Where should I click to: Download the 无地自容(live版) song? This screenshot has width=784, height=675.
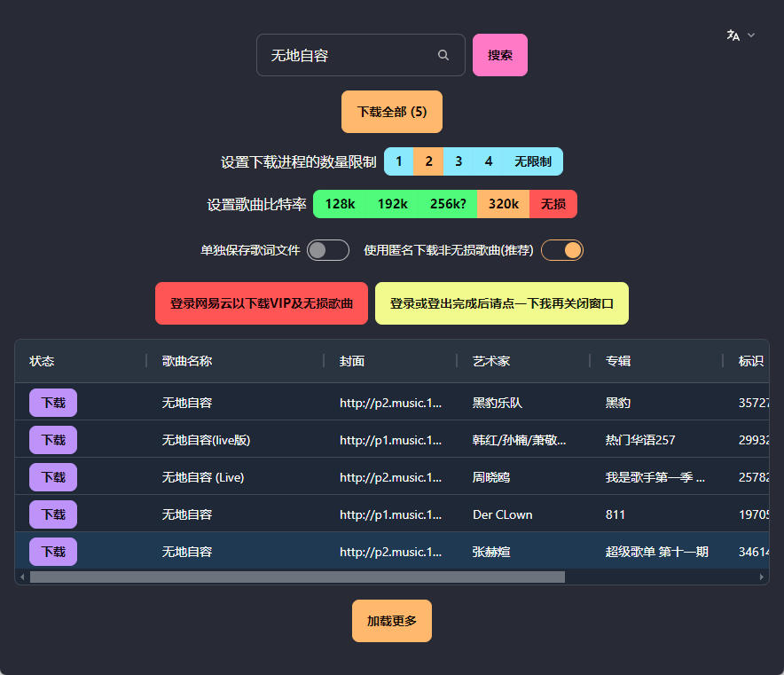tap(53, 440)
